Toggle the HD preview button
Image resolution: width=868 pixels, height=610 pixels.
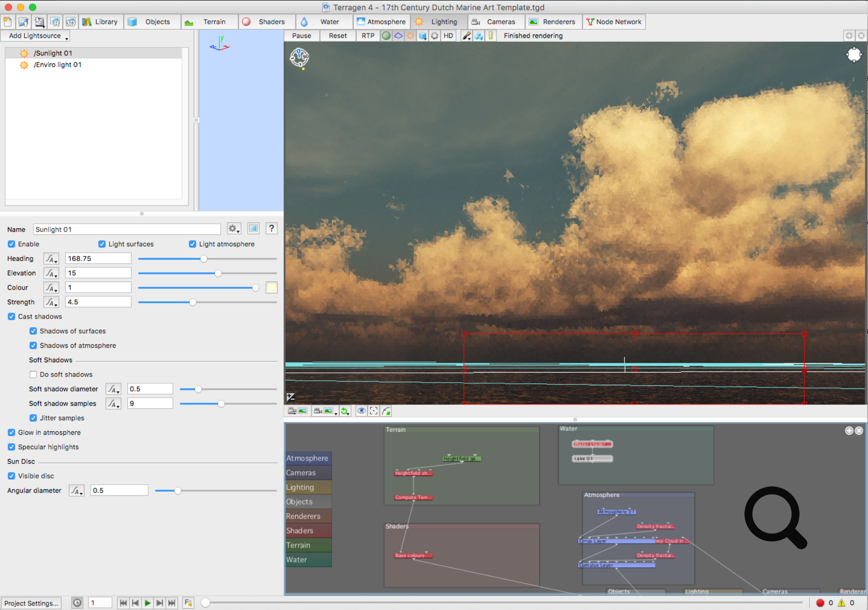coord(448,36)
